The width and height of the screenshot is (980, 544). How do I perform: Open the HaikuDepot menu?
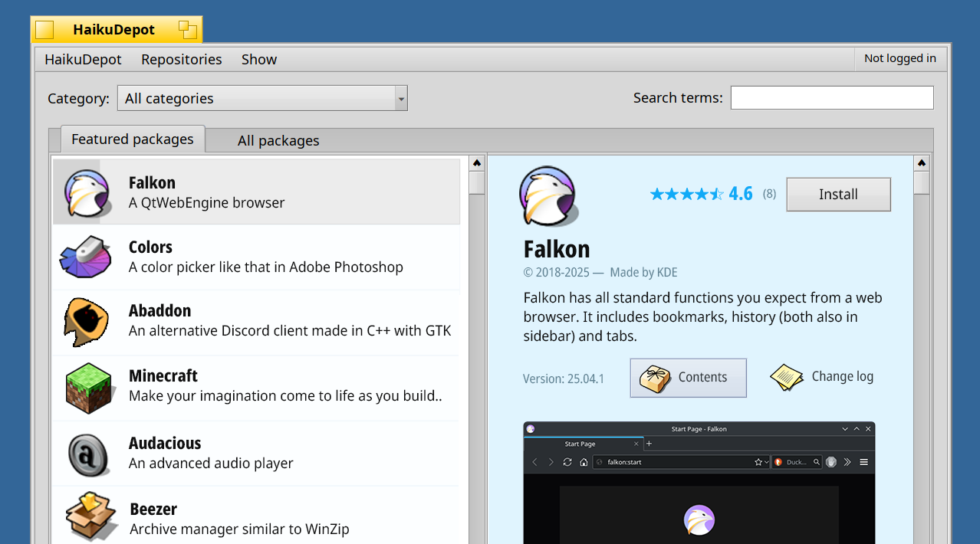(83, 59)
